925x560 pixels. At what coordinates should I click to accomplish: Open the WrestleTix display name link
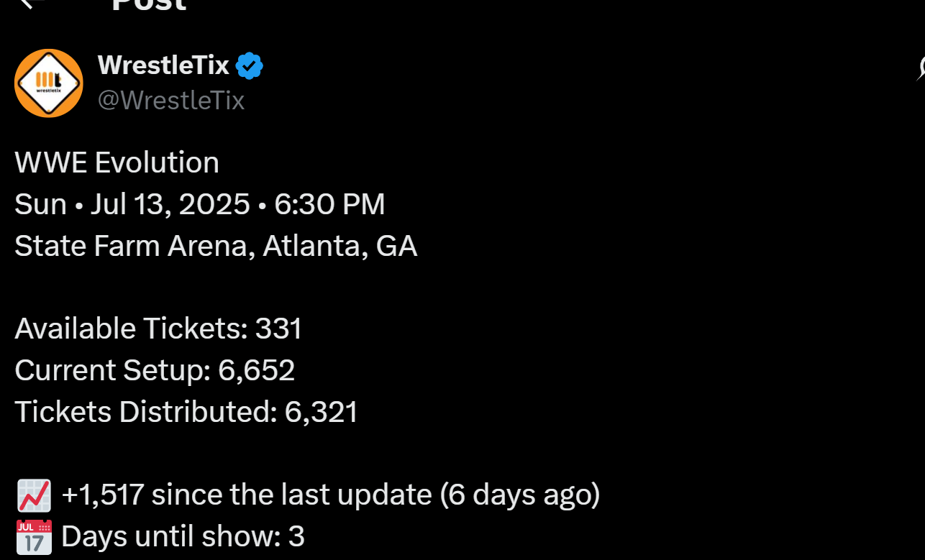tap(163, 66)
